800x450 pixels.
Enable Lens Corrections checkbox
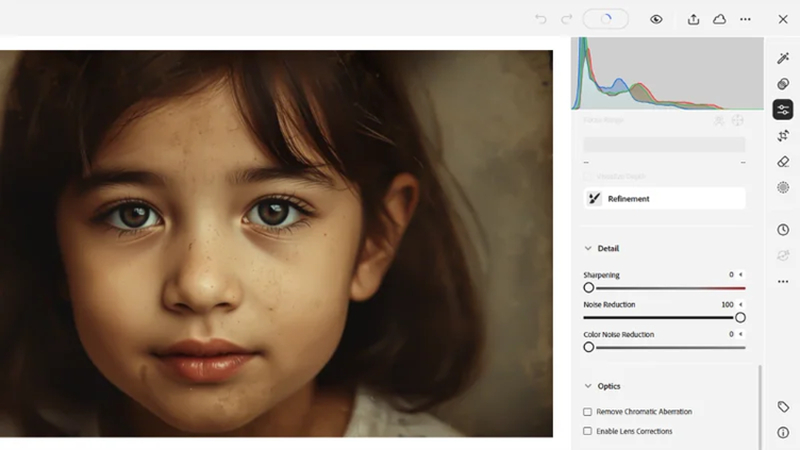(588, 431)
